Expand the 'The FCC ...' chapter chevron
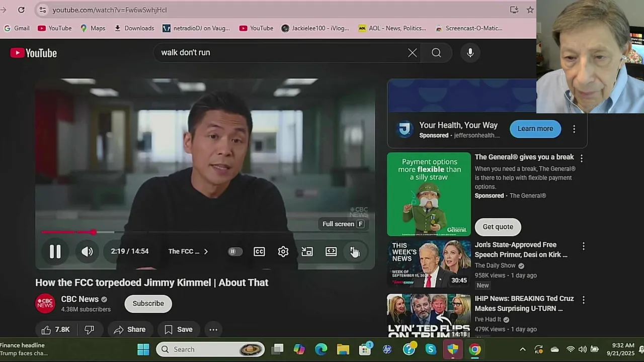The width and height of the screenshot is (644, 362). 205,251
